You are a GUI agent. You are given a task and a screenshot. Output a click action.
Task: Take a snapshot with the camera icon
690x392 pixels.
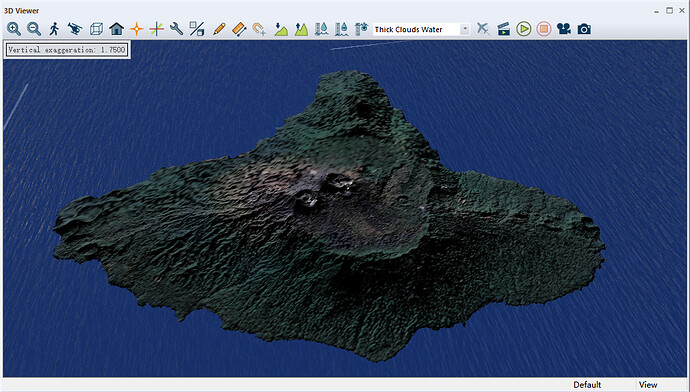click(584, 29)
